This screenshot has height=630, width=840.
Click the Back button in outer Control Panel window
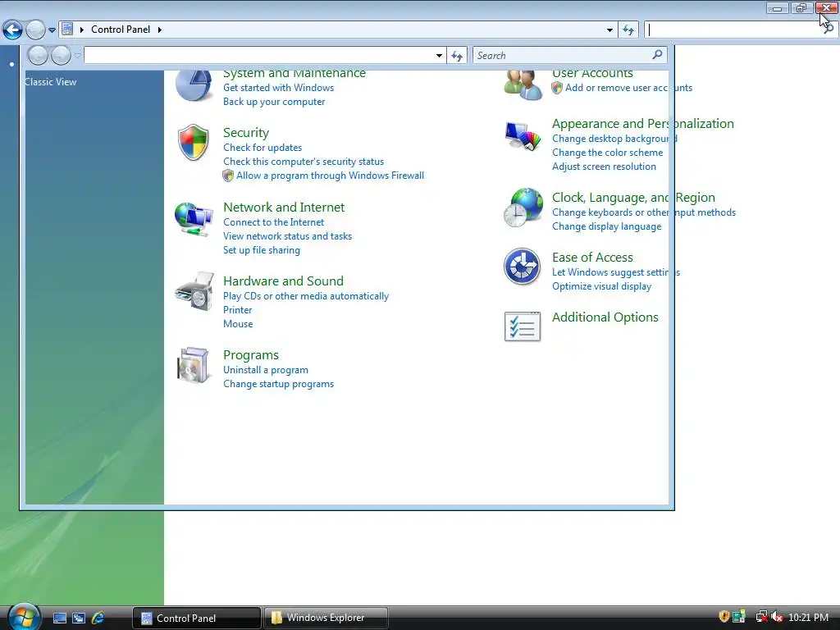[x=12, y=30]
